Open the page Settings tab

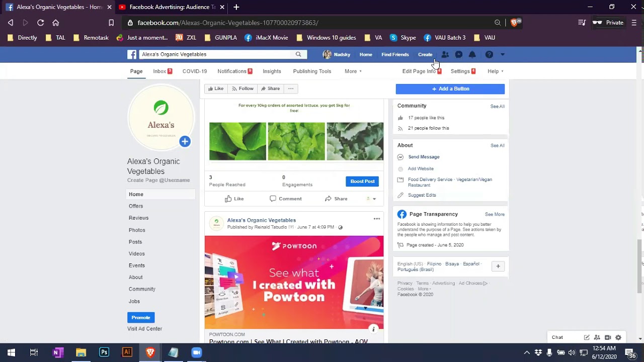(463, 71)
